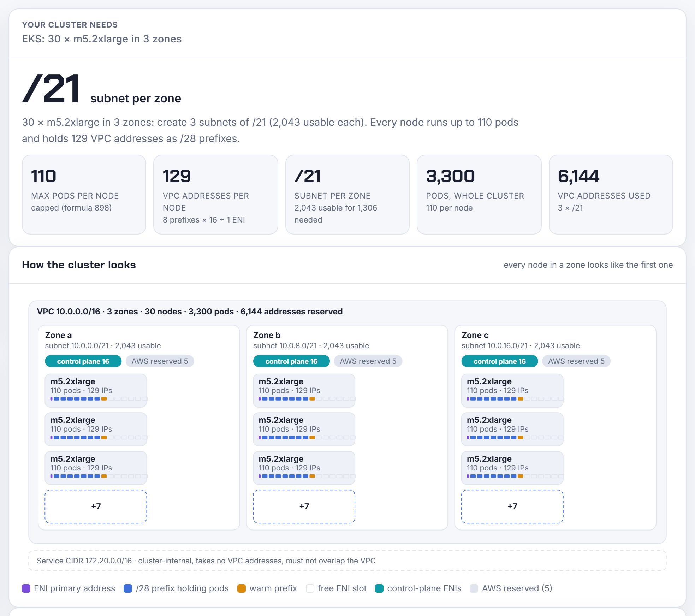Click the control plane 16 pill in Zone b

point(291,361)
